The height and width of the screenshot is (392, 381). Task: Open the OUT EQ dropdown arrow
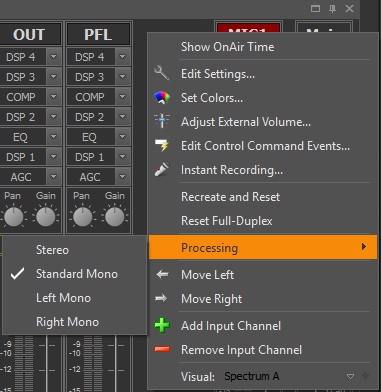54,137
